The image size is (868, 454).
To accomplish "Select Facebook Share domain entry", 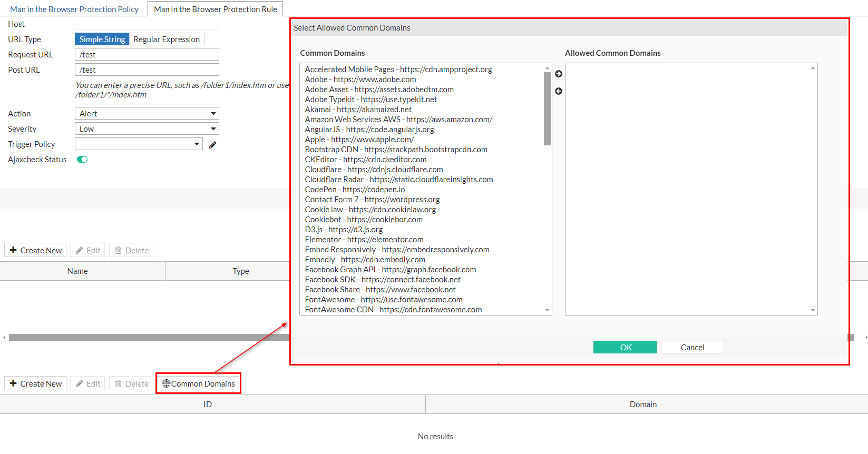I will [x=381, y=290].
